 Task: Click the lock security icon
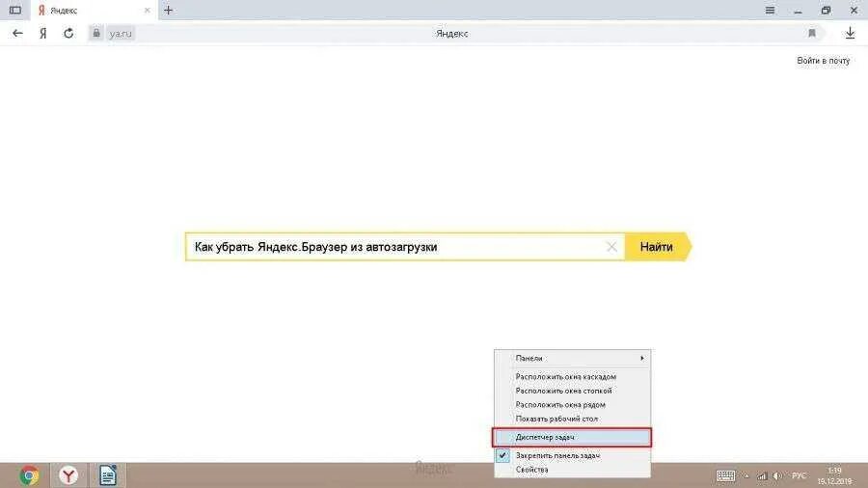[96, 33]
